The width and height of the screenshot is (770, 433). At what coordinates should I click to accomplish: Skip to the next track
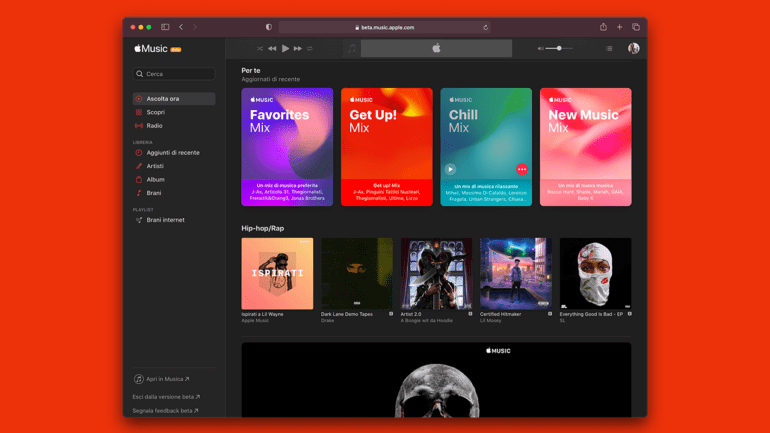[x=298, y=48]
